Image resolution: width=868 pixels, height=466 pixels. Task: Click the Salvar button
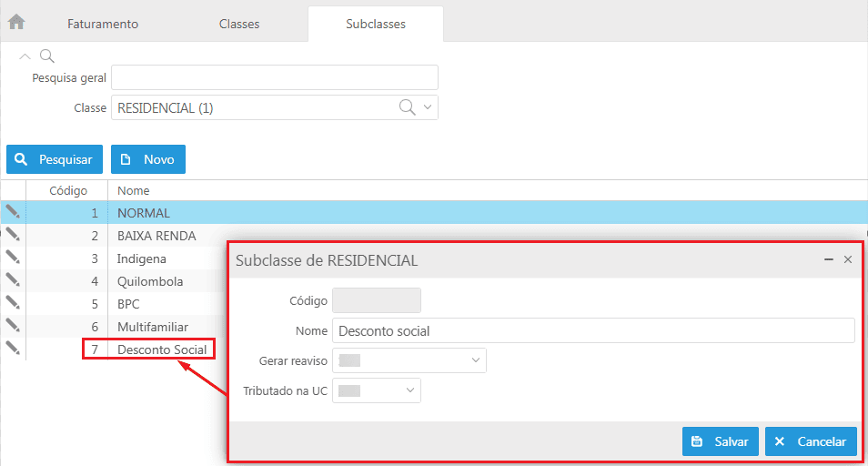[720, 441]
